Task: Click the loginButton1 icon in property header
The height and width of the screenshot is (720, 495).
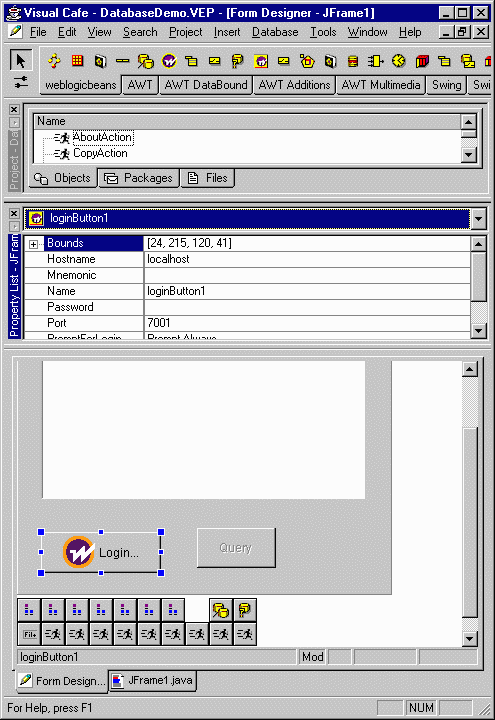Action: point(36,218)
